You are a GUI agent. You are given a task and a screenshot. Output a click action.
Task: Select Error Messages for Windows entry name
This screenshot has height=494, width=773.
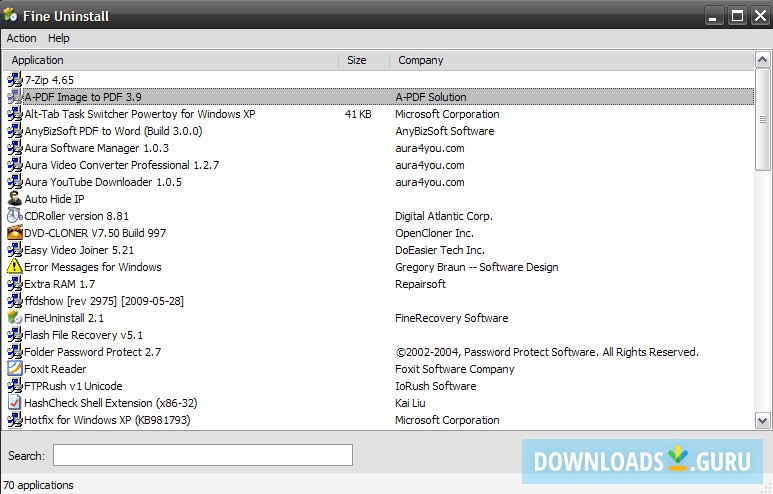(x=93, y=267)
